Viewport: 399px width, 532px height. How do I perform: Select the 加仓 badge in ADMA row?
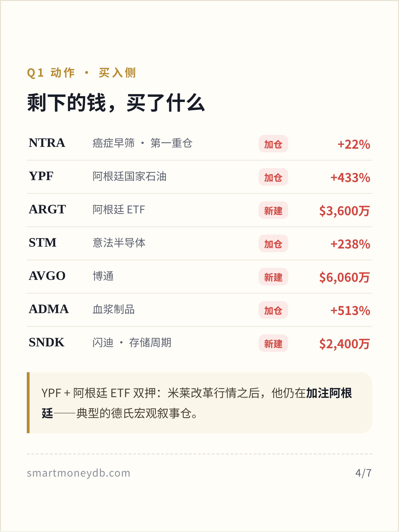pyautogui.click(x=273, y=310)
